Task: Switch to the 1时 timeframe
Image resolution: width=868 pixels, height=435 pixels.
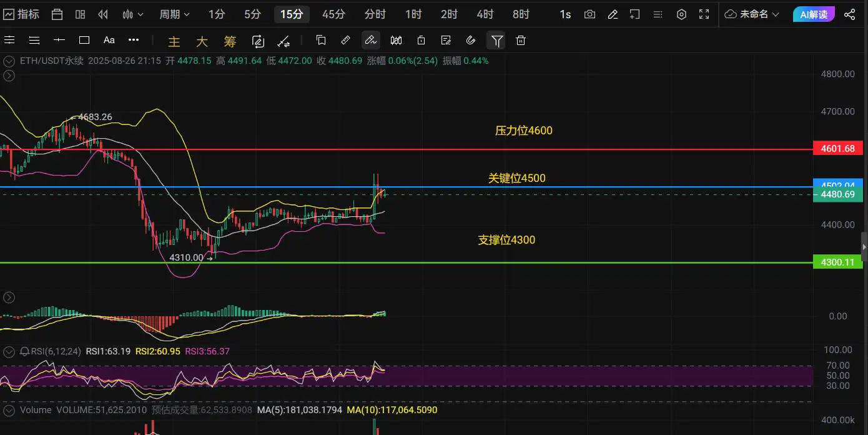Action: [413, 14]
